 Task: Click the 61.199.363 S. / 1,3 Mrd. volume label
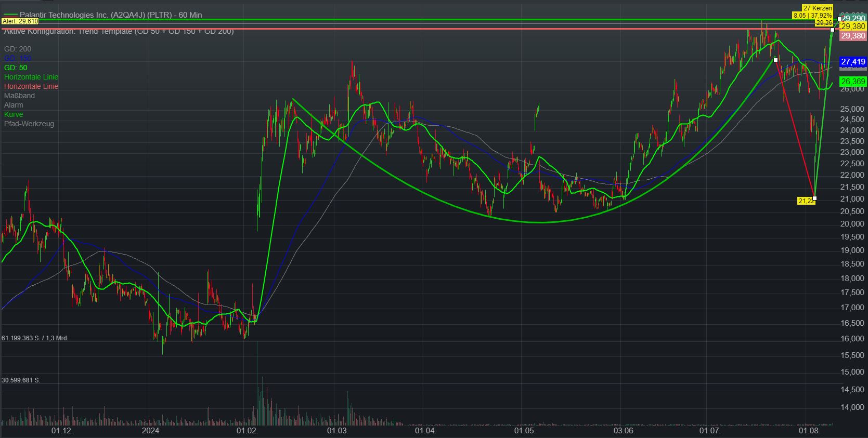[x=35, y=338]
